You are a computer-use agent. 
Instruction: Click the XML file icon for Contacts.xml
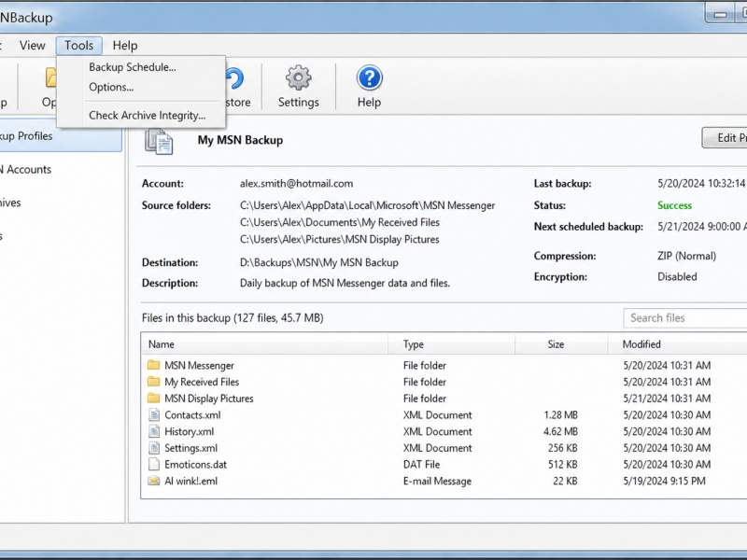[x=154, y=414]
